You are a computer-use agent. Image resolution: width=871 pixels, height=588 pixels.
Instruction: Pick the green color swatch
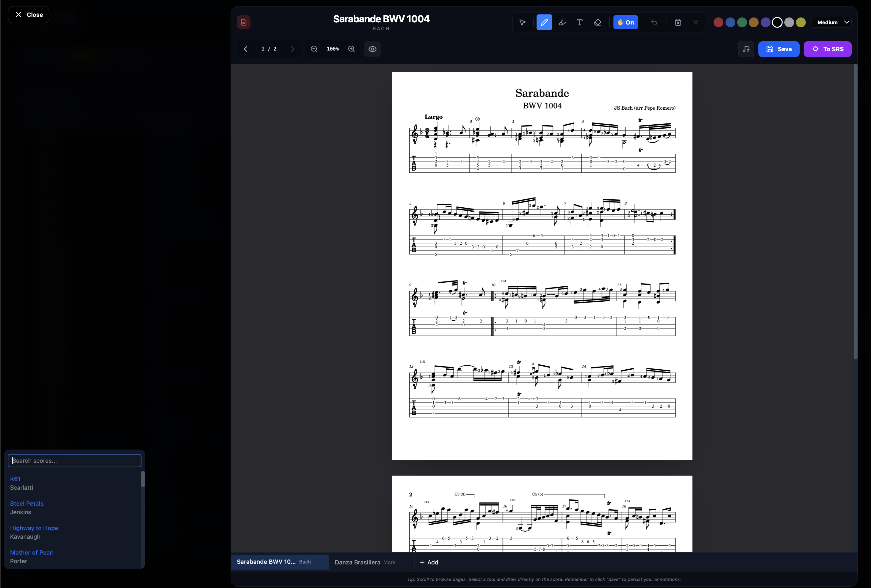742,22
